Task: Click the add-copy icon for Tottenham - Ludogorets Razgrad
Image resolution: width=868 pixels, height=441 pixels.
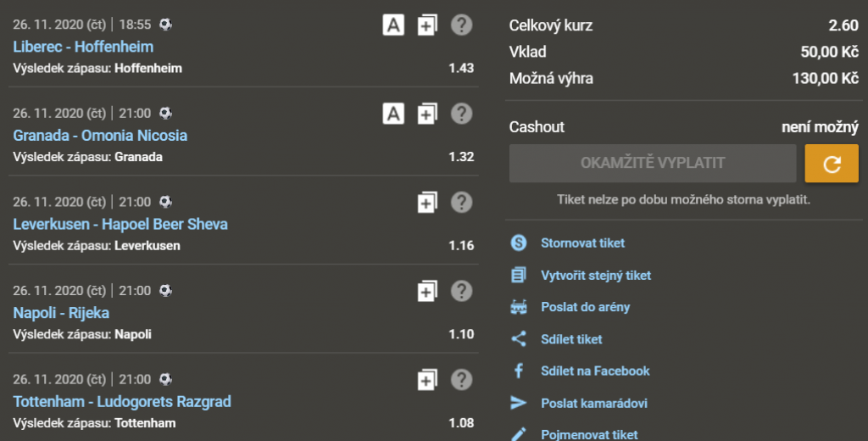Action: (x=427, y=379)
